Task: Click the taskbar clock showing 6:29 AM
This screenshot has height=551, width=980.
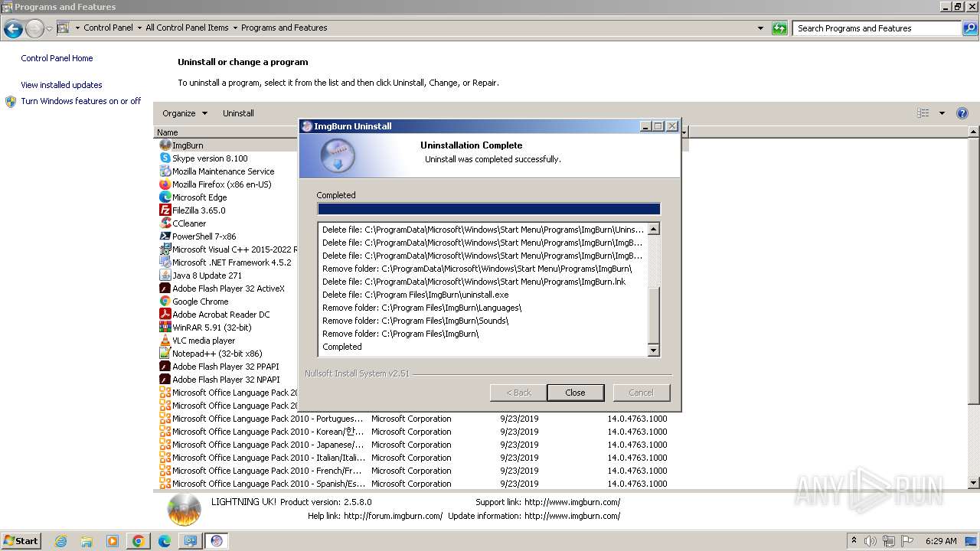Action: point(941,541)
